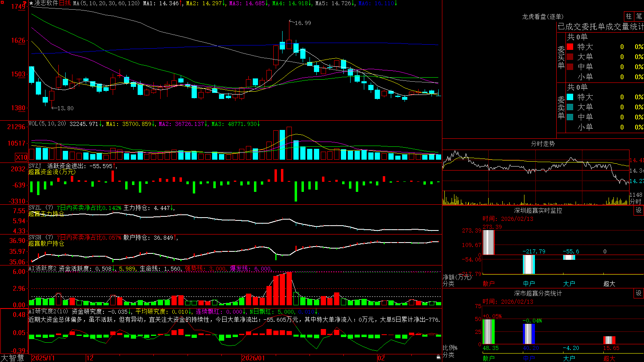Open the AI研究度2(10) indicator label
This screenshot has width=644, height=362.
(x=49, y=311)
